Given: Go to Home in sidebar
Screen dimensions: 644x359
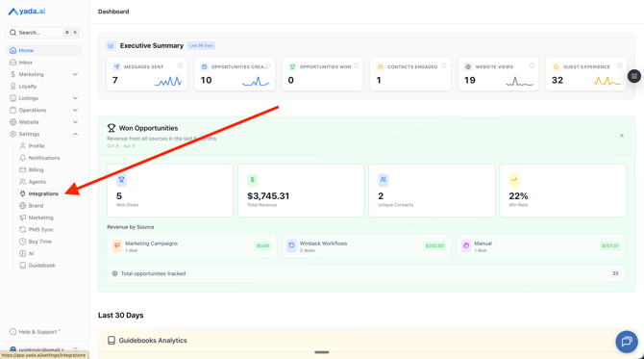Looking at the screenshot, I should [44, 50].
